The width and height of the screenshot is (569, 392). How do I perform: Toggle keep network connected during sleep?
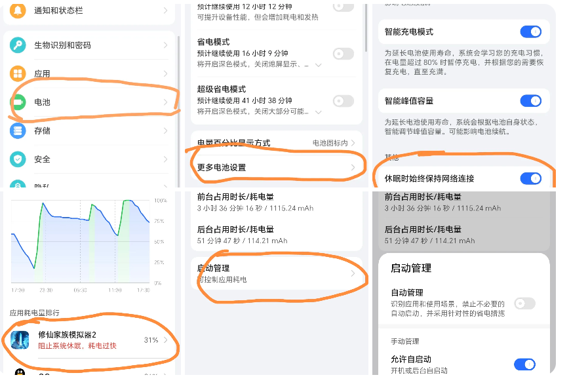click(530, 178)
